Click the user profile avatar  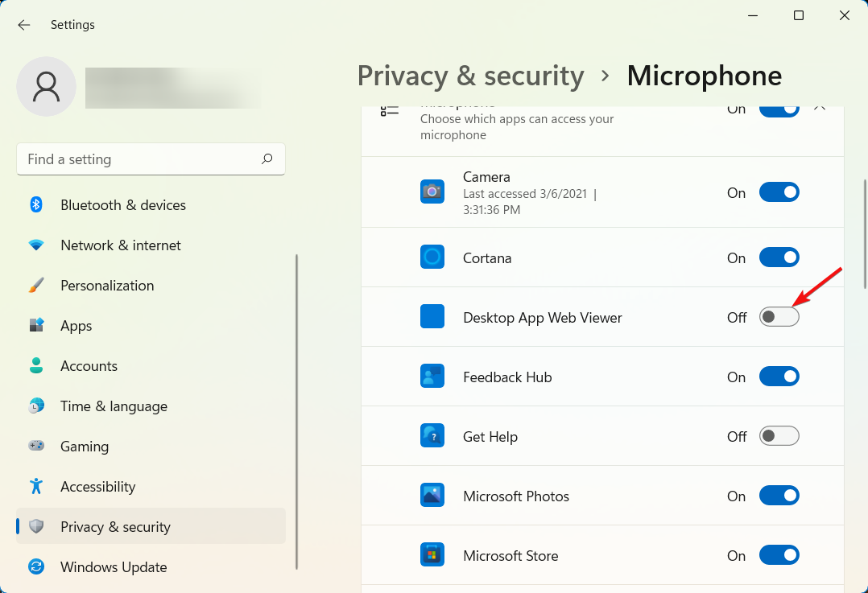(x=47, y=86)
